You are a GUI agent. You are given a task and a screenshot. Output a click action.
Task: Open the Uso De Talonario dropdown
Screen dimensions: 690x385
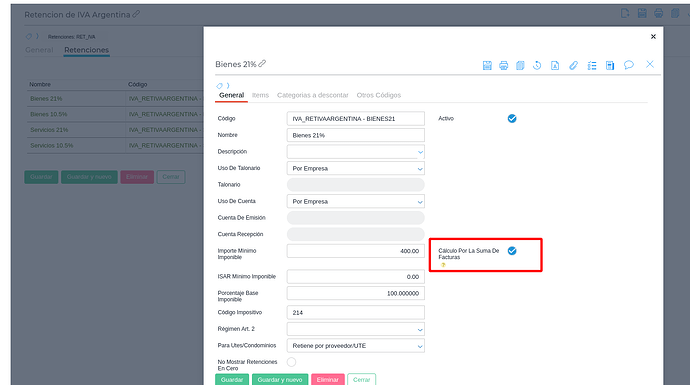(356, 169)
